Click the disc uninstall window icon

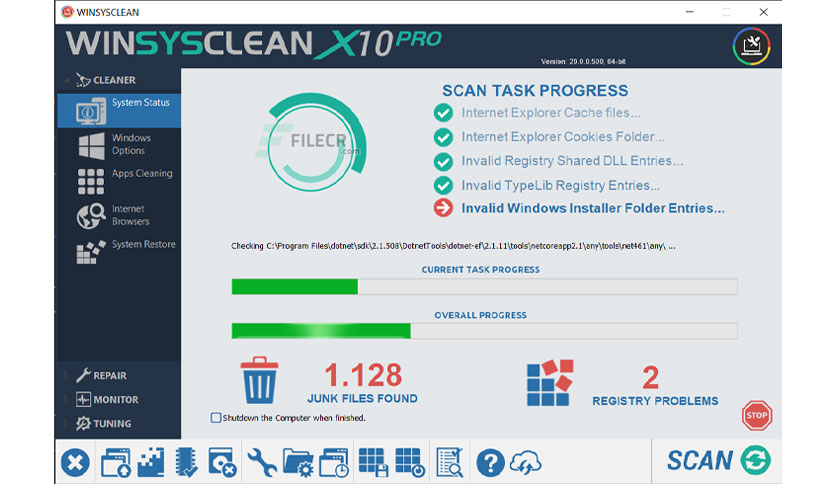point(222,462)
